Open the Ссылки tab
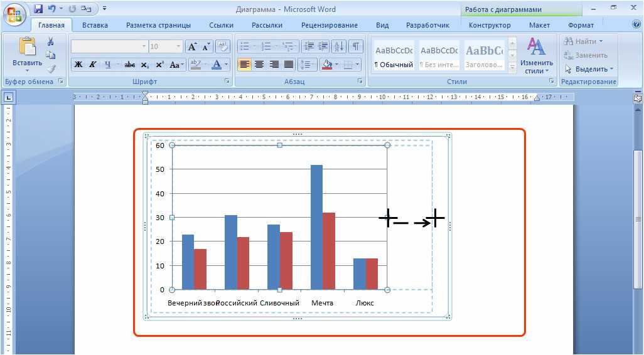 coord(221,25)
